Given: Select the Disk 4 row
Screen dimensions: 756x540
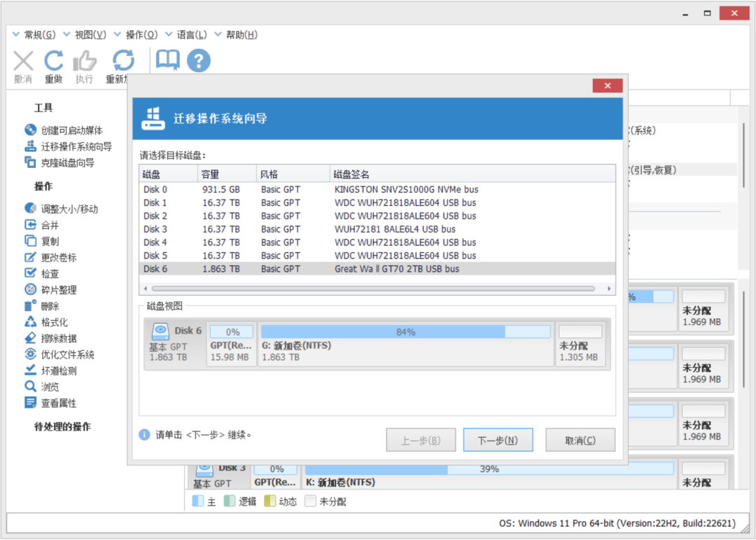Looking at the screenshot, I should click(x=377, y=242).
